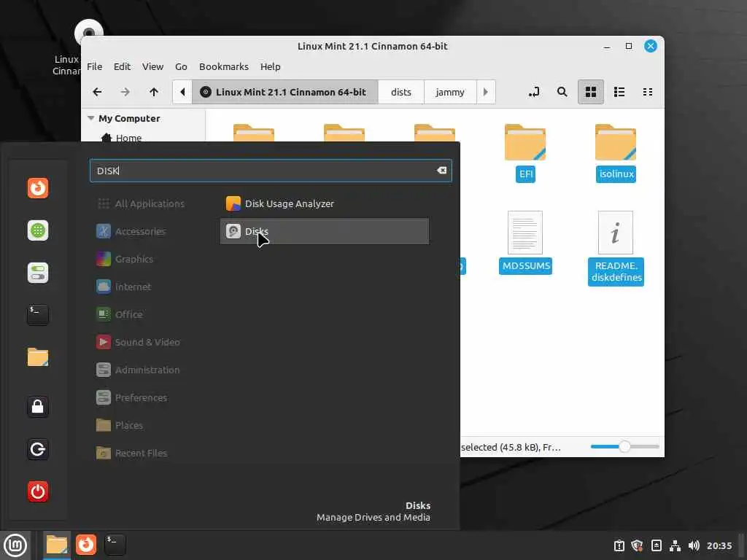Click Files window in taskbar
The image size is (747, 560).
pos(57,545)
